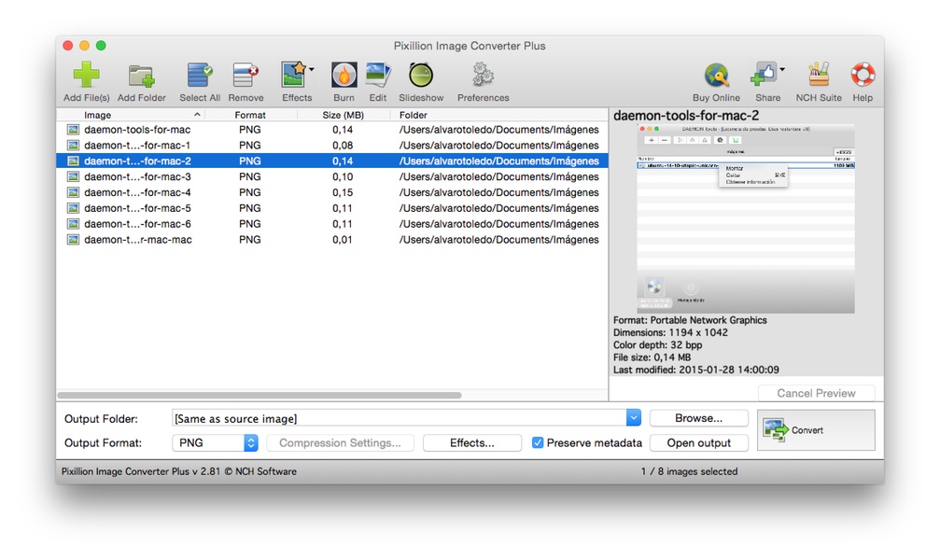Select the daemon-t...-for-mac-1 file

coord(332,145)
